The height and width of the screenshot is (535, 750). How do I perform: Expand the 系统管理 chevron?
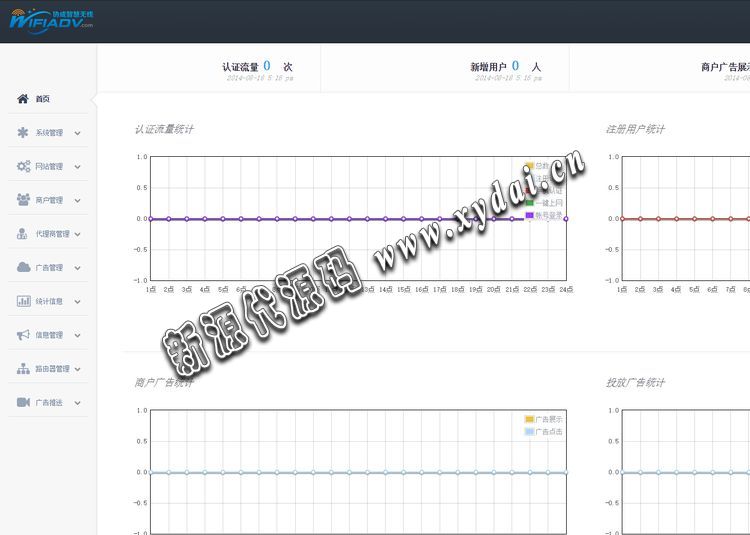pos(77,133)
